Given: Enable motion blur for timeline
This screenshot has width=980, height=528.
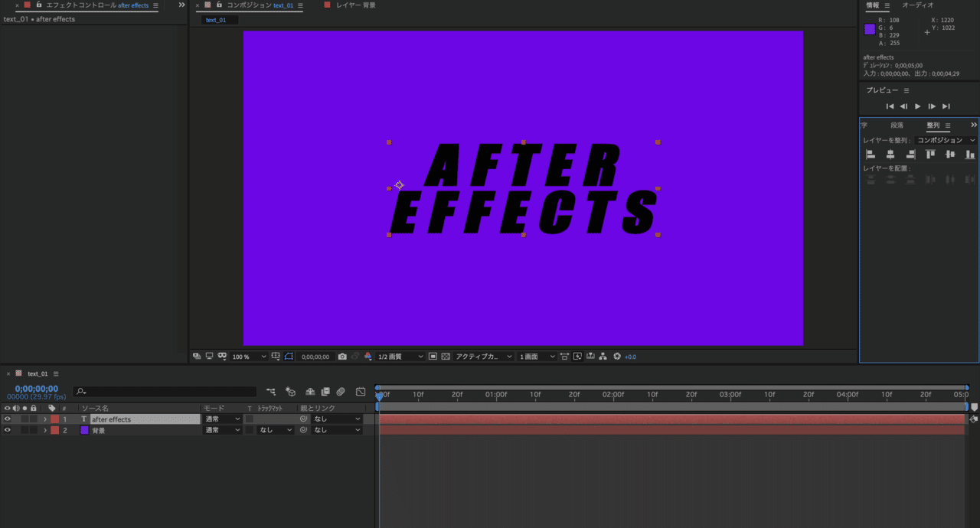Looking at the screenshot, I should pyautogui.click(x=341, y=392).
